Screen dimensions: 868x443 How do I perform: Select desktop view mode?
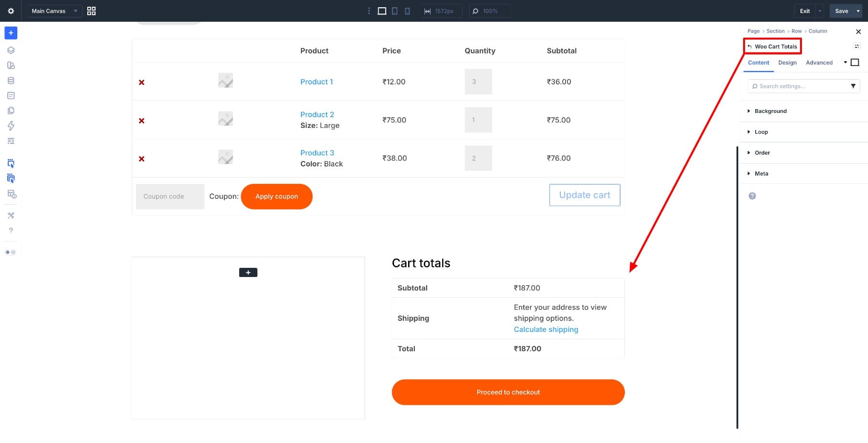[x=382, y=11]
